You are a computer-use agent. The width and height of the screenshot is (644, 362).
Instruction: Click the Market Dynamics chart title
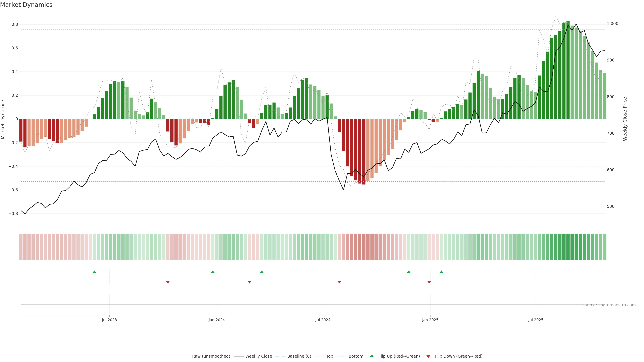(26, 5)
